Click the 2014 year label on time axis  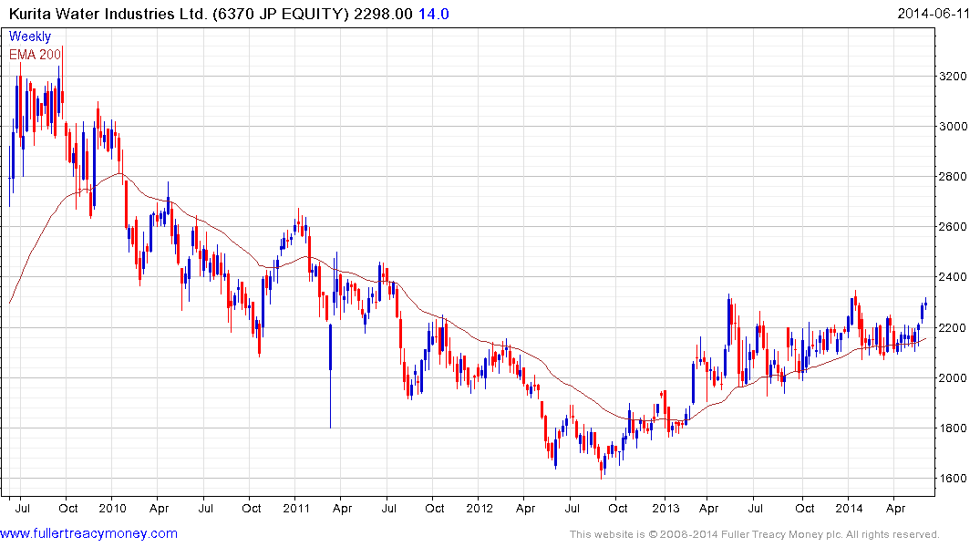pos(849,508)
